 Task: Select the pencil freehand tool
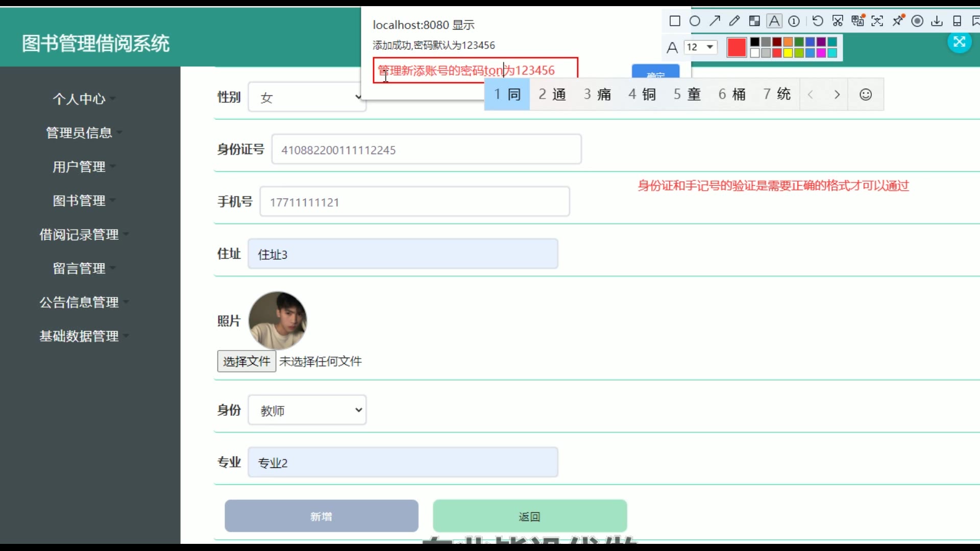tap(734, 21)
